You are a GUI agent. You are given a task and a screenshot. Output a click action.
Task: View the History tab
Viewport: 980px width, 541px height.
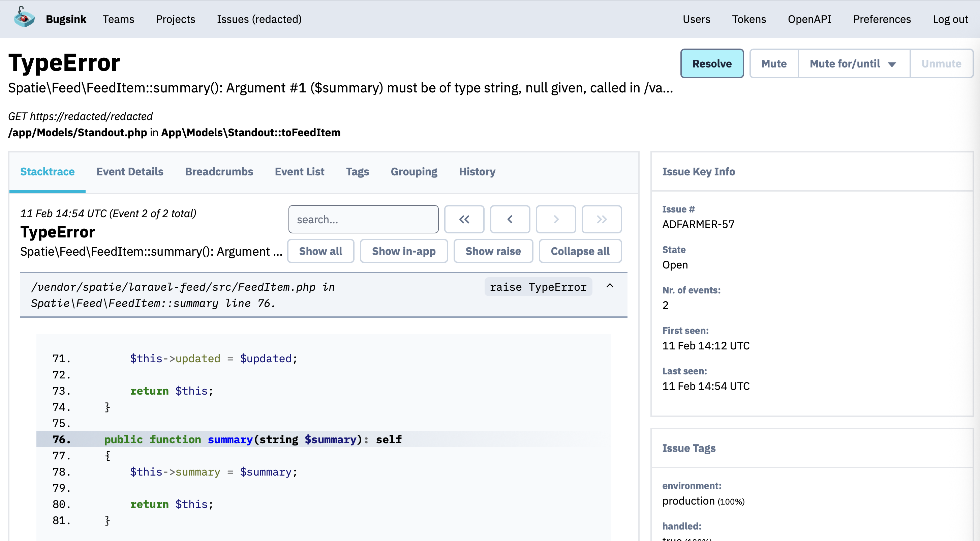477,172
